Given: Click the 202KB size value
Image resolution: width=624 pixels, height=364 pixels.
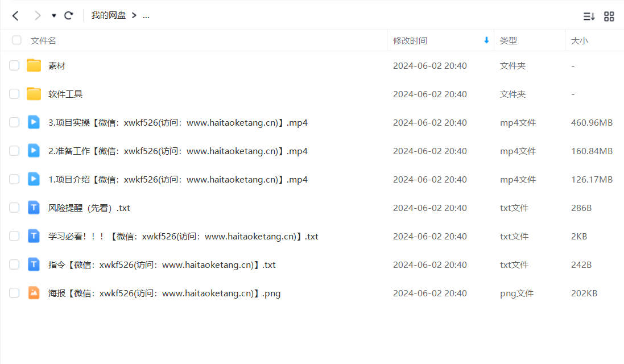Looking at the screenshot, I should 584,293.
